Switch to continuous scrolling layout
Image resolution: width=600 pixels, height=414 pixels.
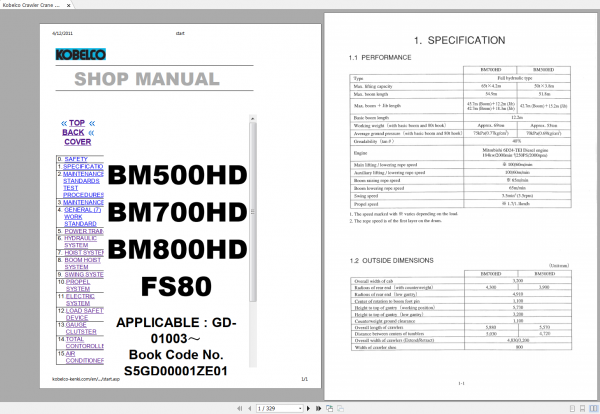click(582, 409)
